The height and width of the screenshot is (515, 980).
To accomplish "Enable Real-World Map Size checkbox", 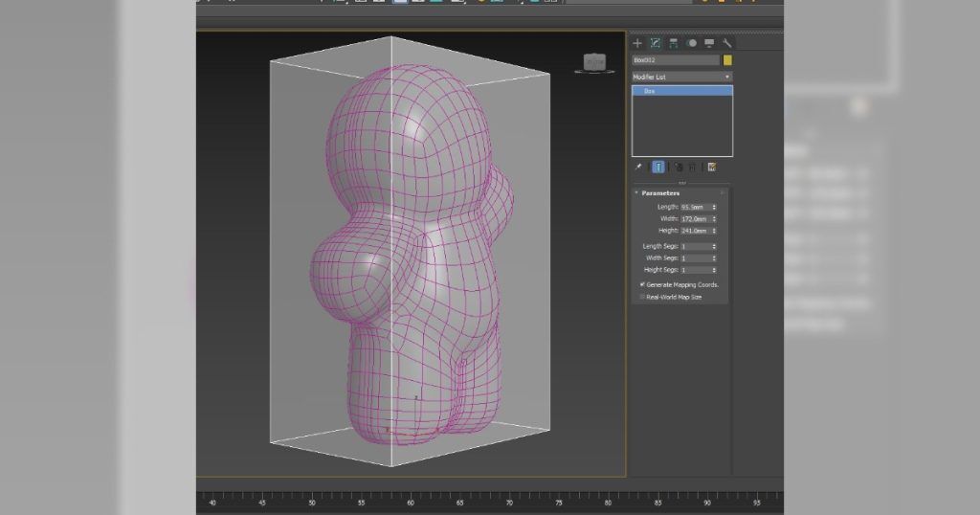I will pos(642,297).
